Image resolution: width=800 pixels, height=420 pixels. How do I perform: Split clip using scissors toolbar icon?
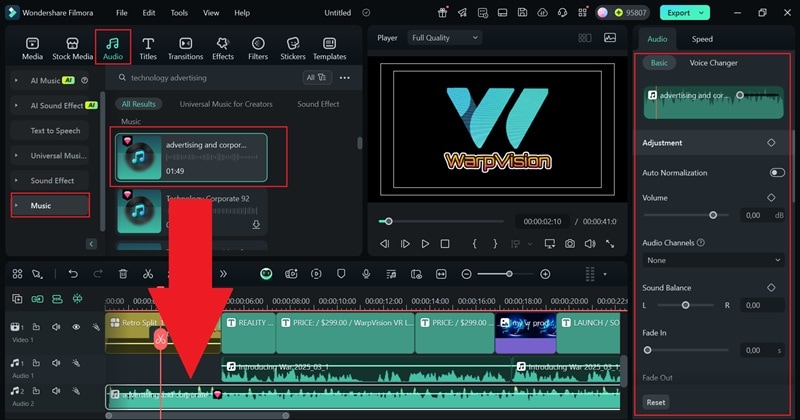(148, 274)
